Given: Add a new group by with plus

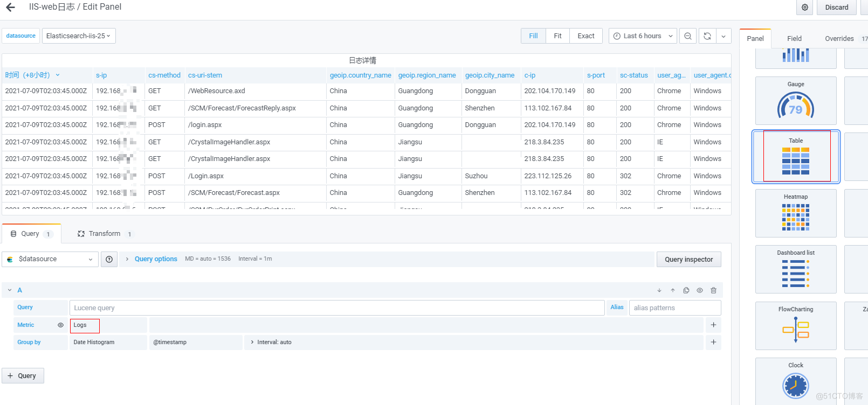Looking at the screenshot, I should [x=713, y=343].
